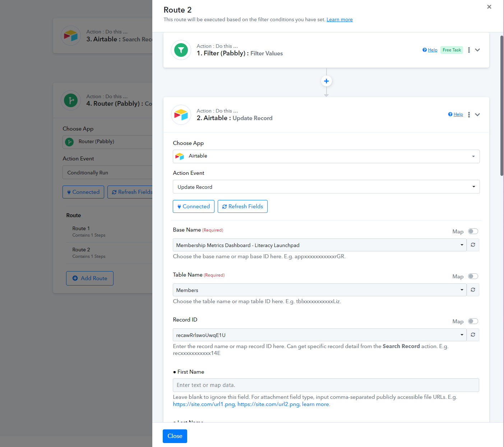Click Connected button in Airtable step

[194, 206]
